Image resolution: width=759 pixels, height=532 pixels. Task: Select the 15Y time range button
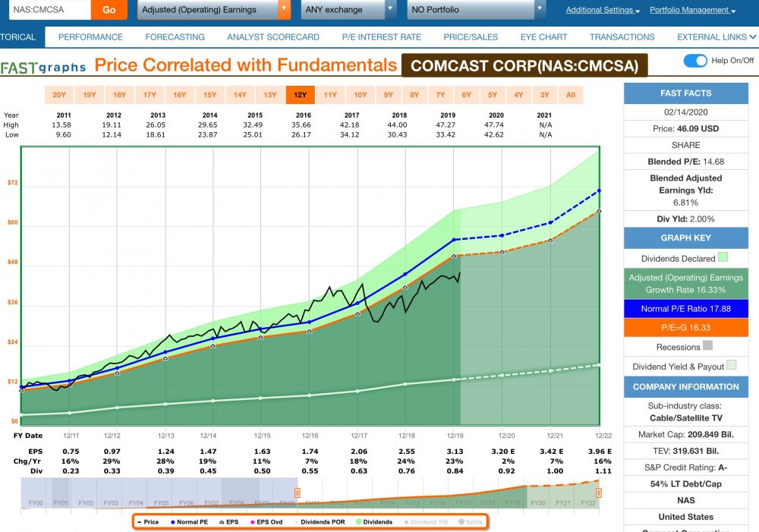pyautogui.click(x=209, y=95)
